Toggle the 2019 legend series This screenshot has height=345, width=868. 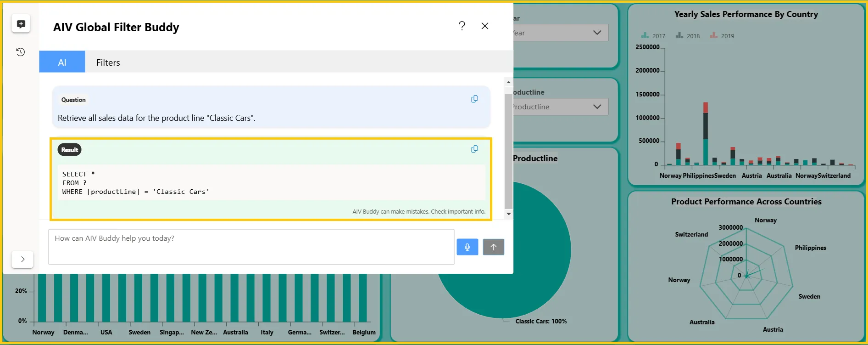(722, 35)
